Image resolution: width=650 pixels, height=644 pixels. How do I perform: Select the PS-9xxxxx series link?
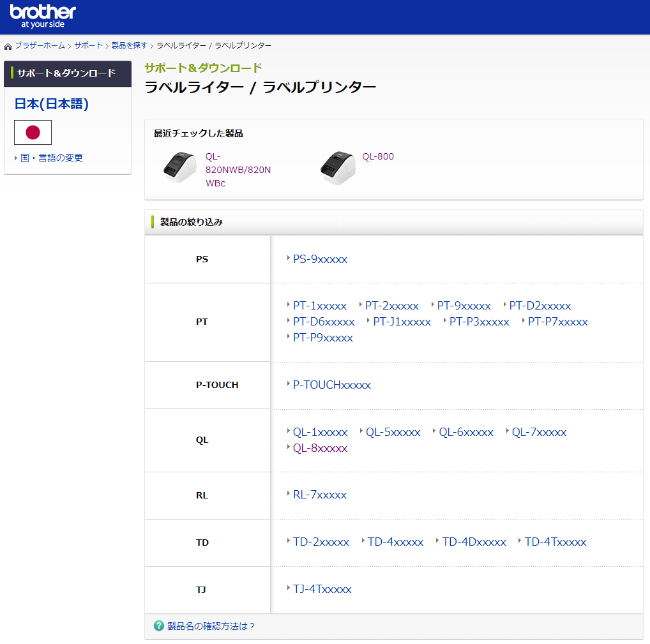point(320,259)
